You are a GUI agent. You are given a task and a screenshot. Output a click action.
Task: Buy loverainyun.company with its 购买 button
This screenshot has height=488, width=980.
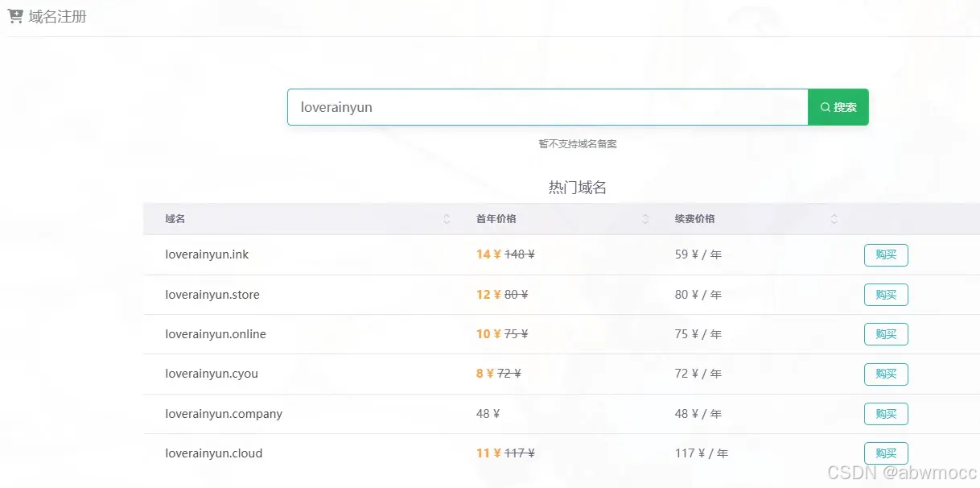(x=886, y=414)
